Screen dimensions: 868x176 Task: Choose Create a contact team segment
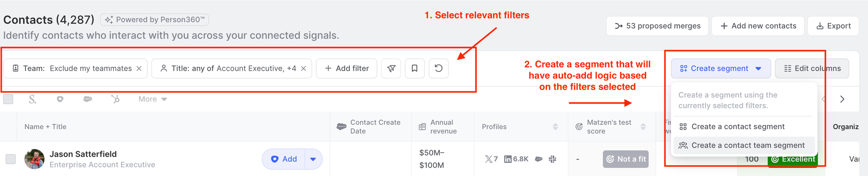748,146
